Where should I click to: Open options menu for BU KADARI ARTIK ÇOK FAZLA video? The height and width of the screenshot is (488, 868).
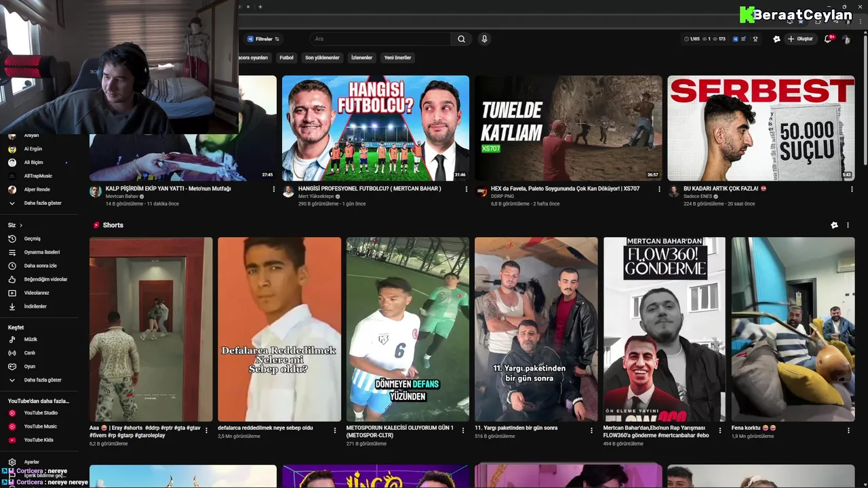point(852,189)
